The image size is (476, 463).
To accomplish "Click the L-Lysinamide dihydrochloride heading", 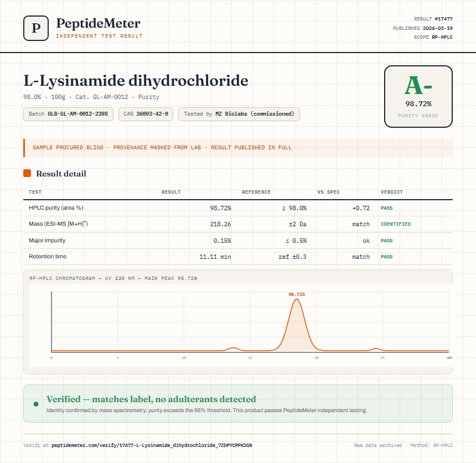I will coord(136,81).
